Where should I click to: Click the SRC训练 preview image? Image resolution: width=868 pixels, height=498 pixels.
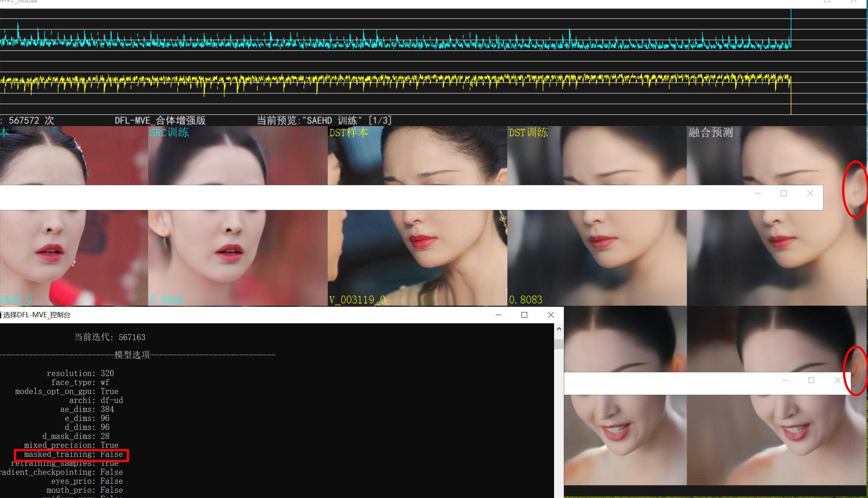point(238,216)
